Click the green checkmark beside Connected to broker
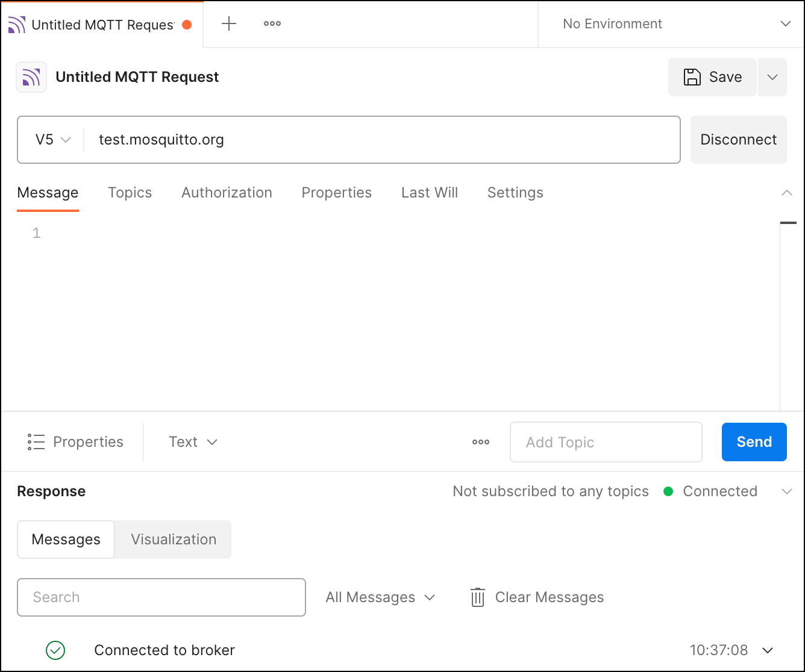 (55, 651)
